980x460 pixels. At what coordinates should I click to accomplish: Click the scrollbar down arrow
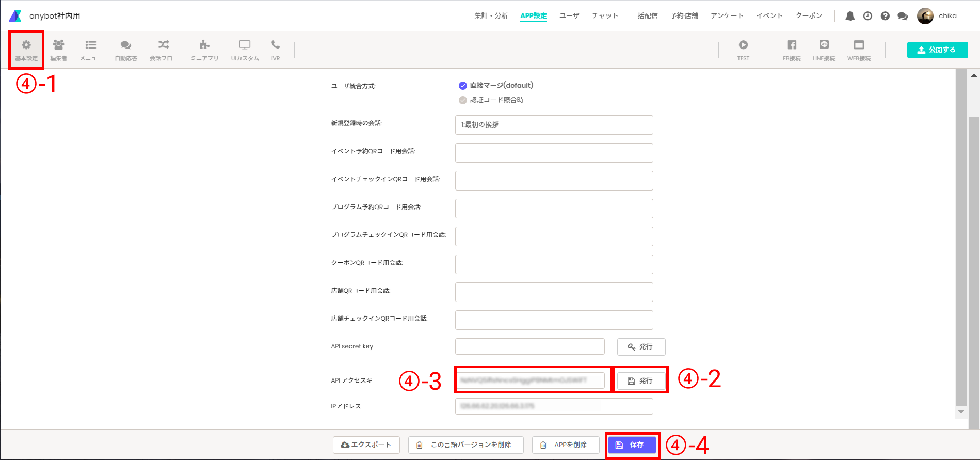(x=961, y=412)
